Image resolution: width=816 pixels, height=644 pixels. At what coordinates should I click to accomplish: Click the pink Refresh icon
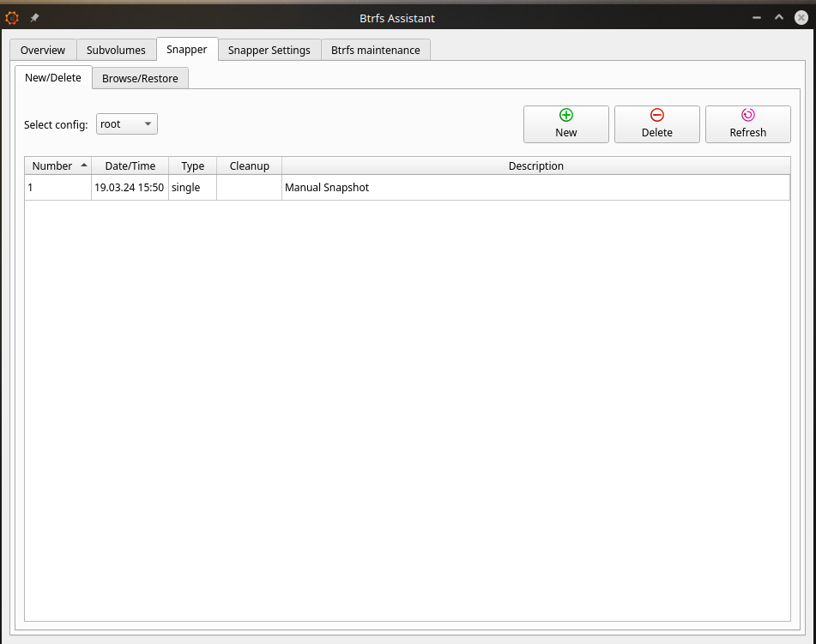[747, 115]
